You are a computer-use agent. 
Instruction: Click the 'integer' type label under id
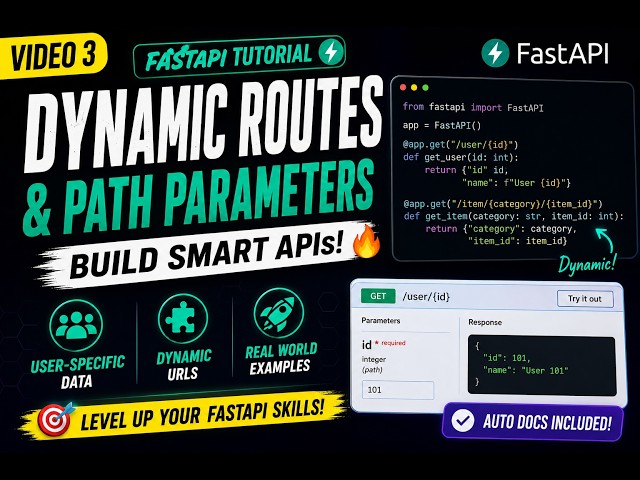click(x=373, y=360)
